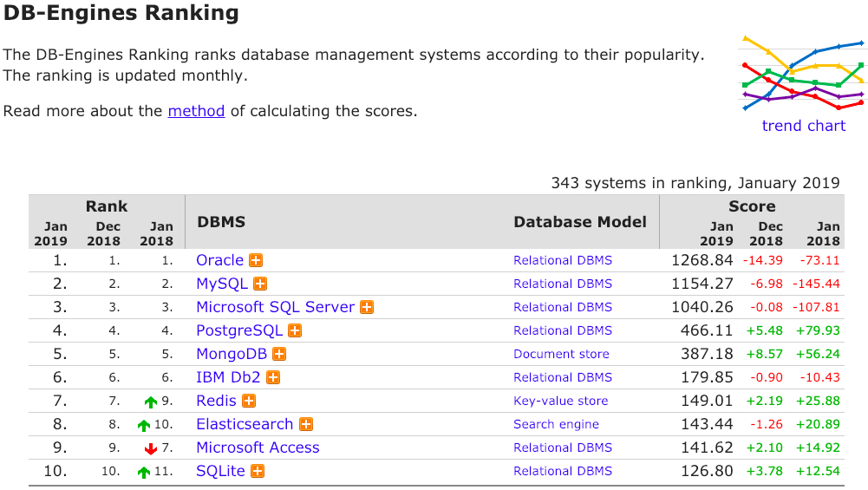
Task: Expand the plus icon beside MySQL
Action: pyautogui.click(x=260, y=284)
